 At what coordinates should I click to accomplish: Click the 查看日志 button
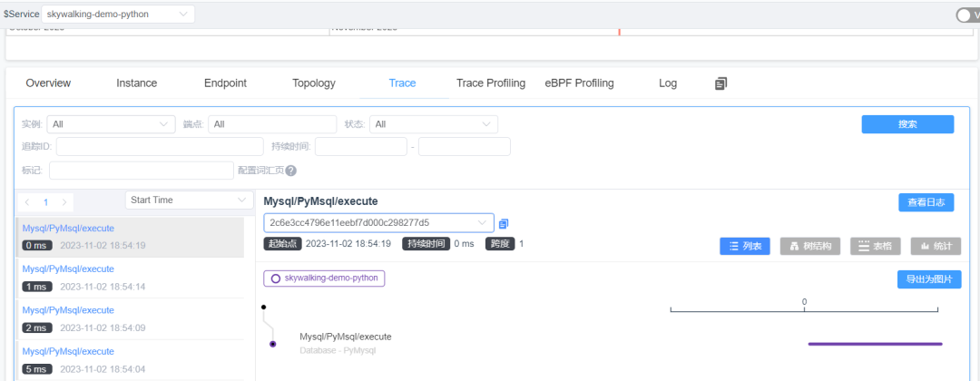[x=926, y=202]
